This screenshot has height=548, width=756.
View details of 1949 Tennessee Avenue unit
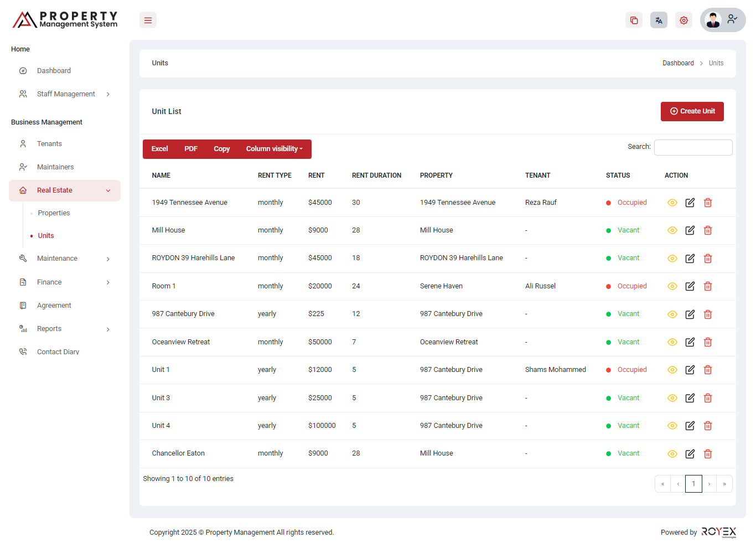click(672, 203)
